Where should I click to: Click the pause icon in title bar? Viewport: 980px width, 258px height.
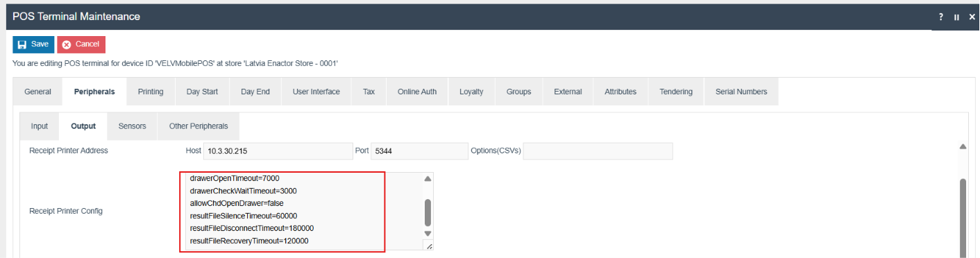coord(956,17)
